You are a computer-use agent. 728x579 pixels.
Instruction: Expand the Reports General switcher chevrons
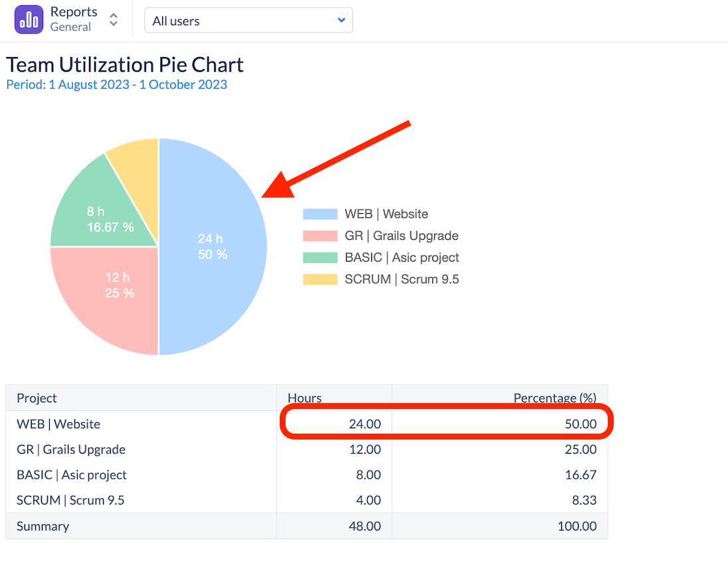[x=114, y=20]
